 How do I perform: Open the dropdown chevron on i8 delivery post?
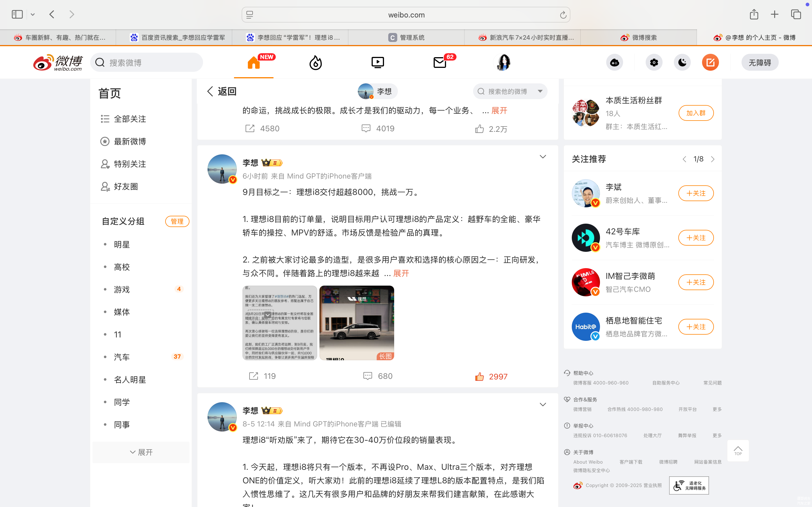tap(542, 157)
